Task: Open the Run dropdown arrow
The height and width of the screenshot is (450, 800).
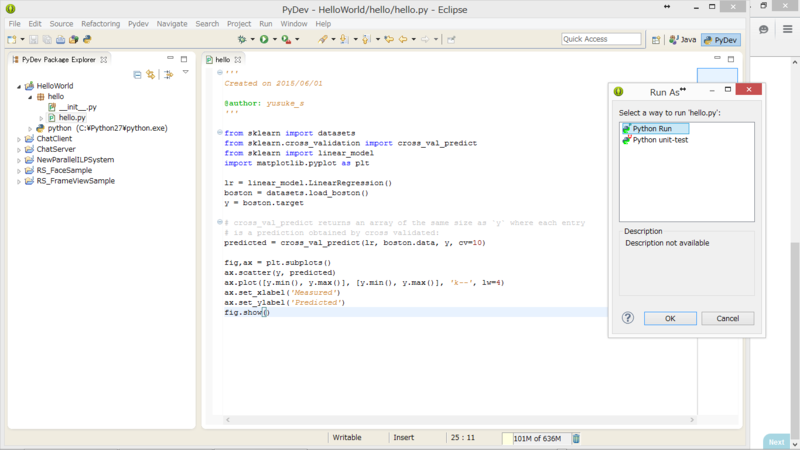Action: (x=274, y=39)
